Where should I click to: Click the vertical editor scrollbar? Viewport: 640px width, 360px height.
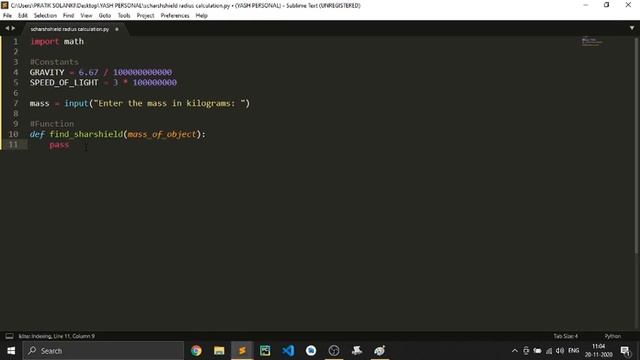point(636,145)
